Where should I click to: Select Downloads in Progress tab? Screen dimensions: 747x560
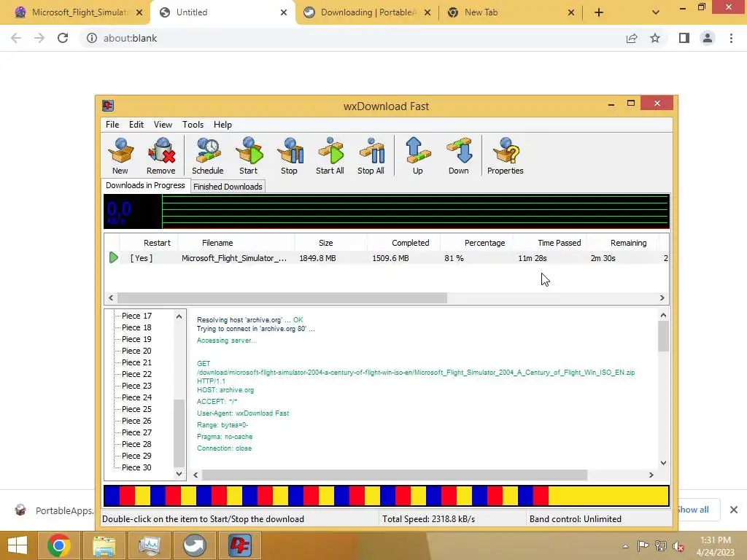coord(145,185)
